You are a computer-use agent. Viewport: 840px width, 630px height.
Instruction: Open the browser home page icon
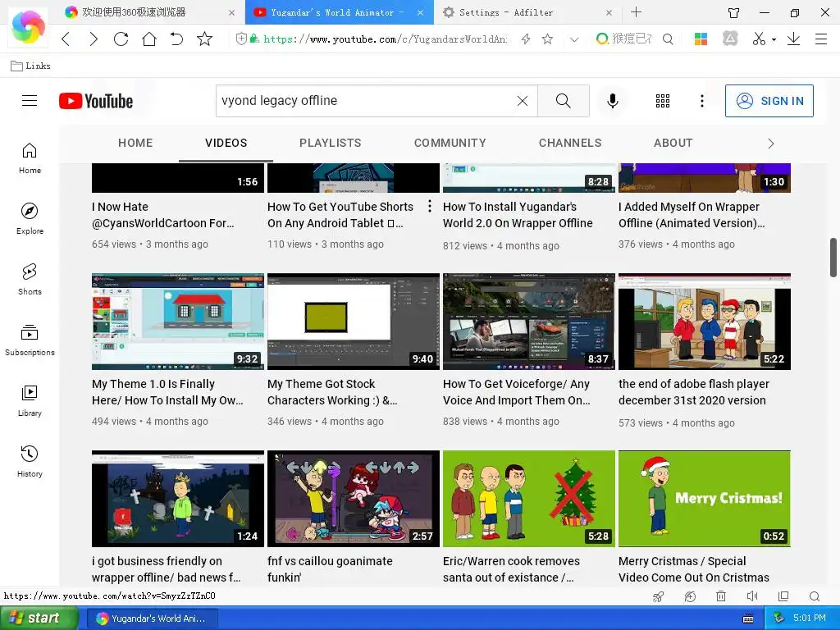click(x=149, y=39)
